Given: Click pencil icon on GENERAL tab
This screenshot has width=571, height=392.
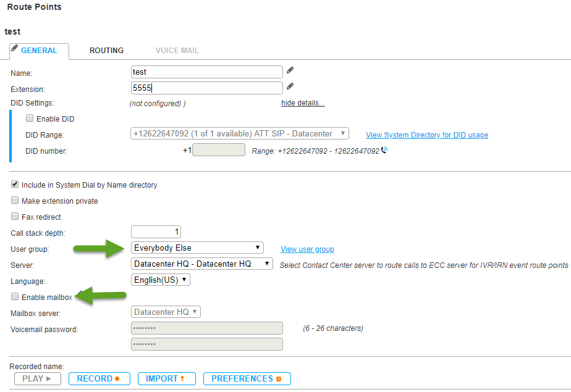Looking at the screenshot, I should [x=15, y=48].
